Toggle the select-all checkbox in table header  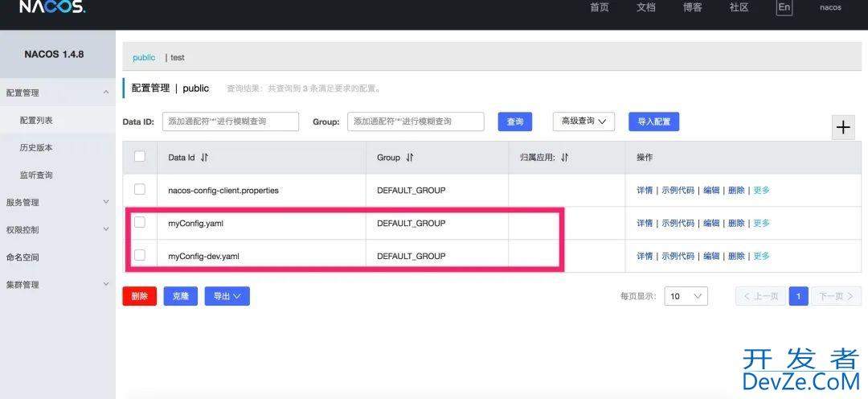pyautogui.click(x=140, y=157)
